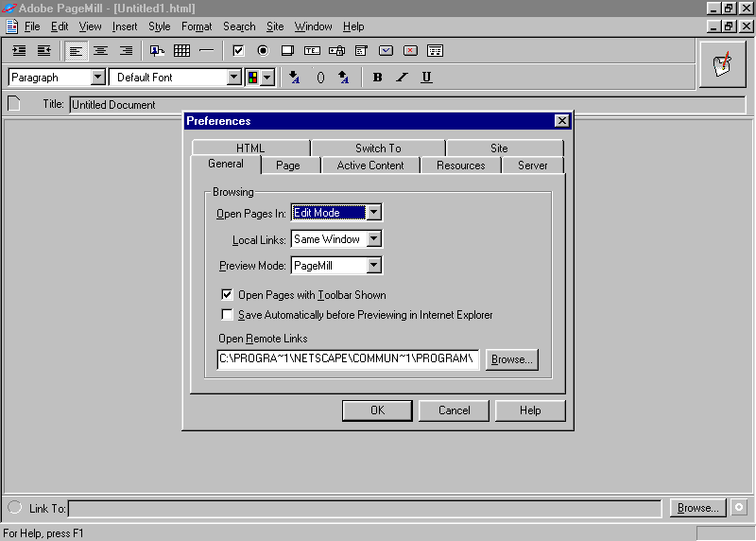Image resolution: width=756 pixels, height=541 pixels.
Task: Expand the Local Links dropdown
Action: coord(374,239)
